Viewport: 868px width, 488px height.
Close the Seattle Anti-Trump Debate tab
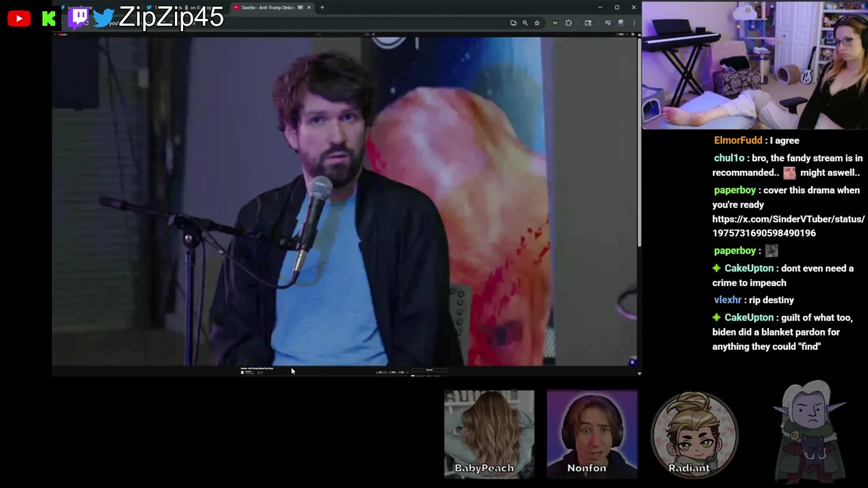click(x=309, y=7)
